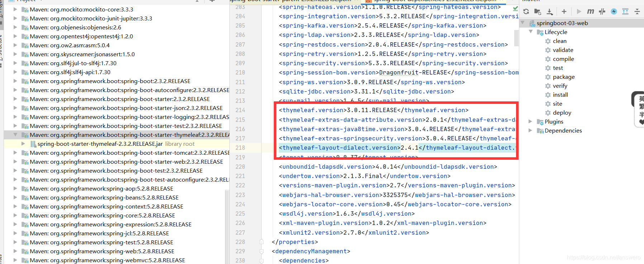The width and height of the screenshot is (644, 264).
Task: Click the Lifecycle folder icon
Action: click(540, 32)
